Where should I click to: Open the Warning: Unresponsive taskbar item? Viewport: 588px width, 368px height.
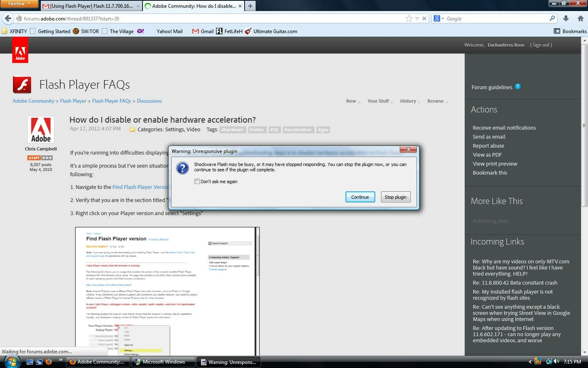229,362
